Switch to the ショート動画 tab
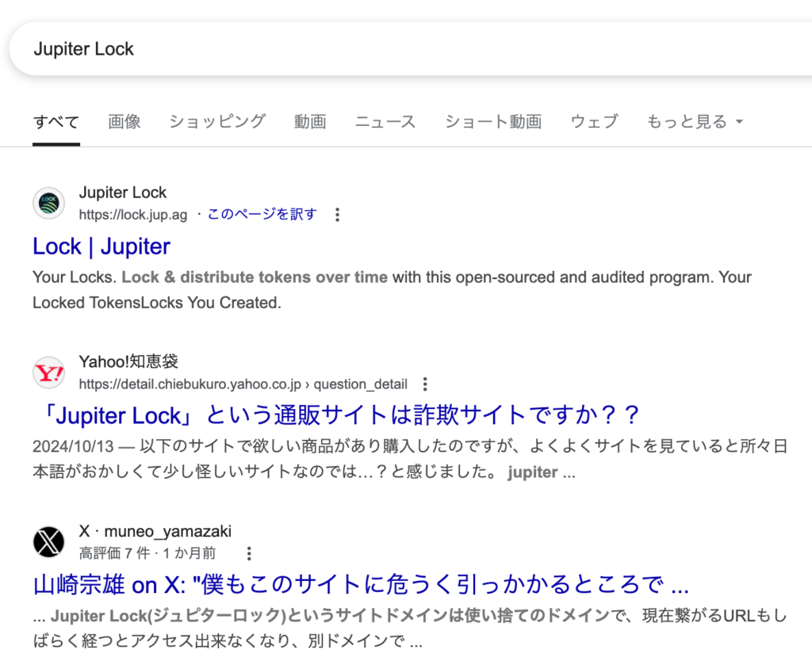This screenshot has width=812, height=665. (493, 121)
